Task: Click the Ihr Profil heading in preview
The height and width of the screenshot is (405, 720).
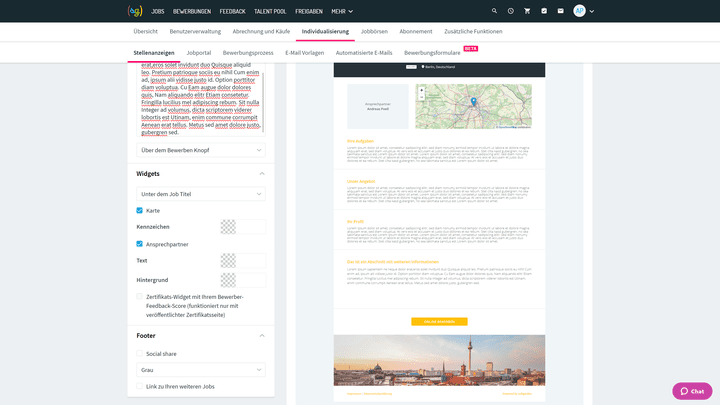Action: pyautogui.click(x=355, y=221)
